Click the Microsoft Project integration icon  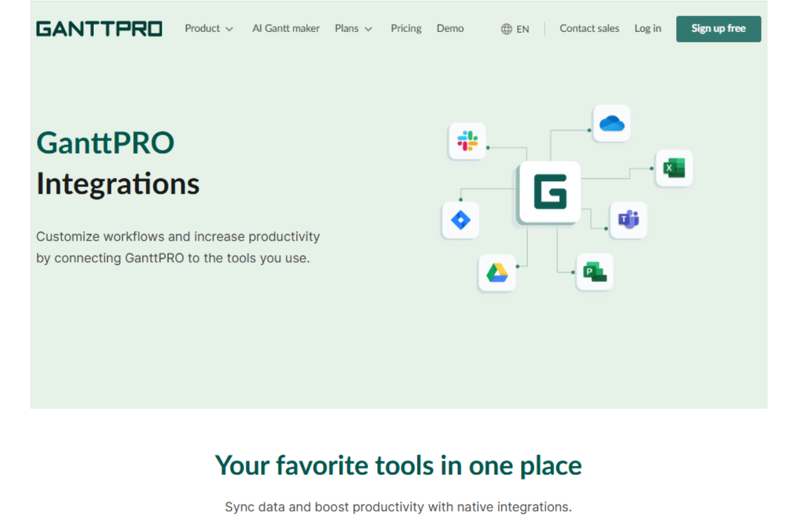point(594,272)
